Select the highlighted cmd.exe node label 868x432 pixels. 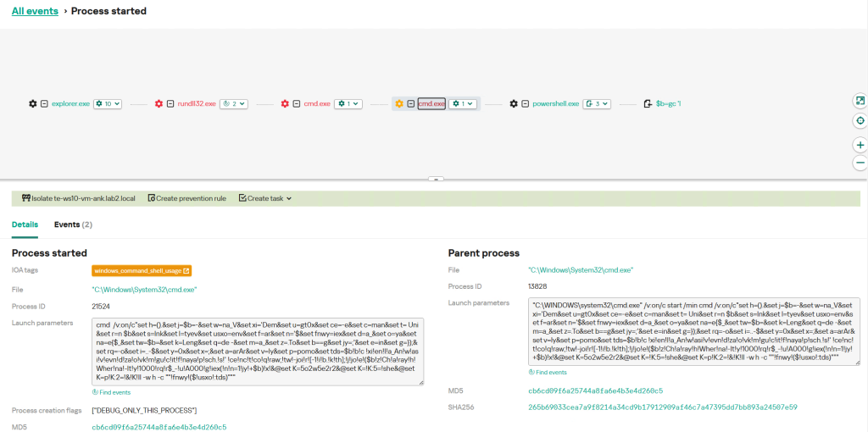pos(431,103)
